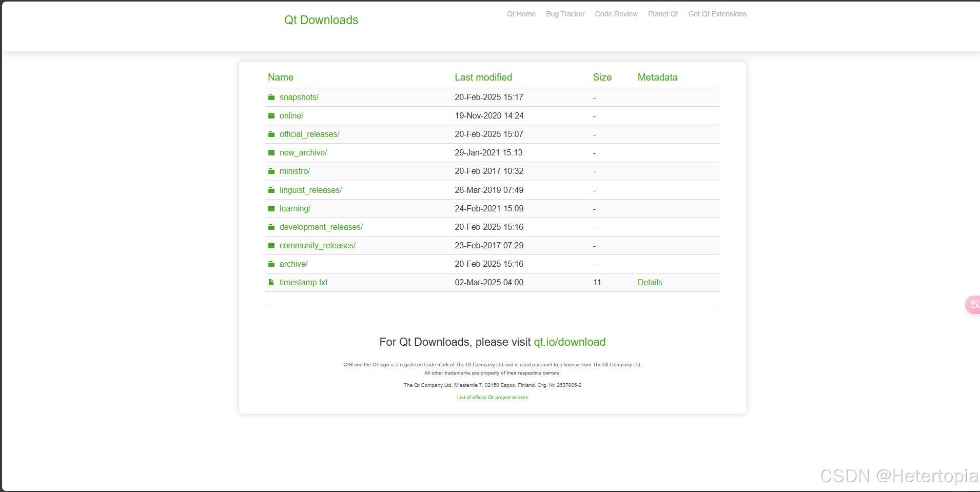The height and width of the screenshot is (492, 980).
Task: Visit Planet Qt
Action: tap(663, 14)
